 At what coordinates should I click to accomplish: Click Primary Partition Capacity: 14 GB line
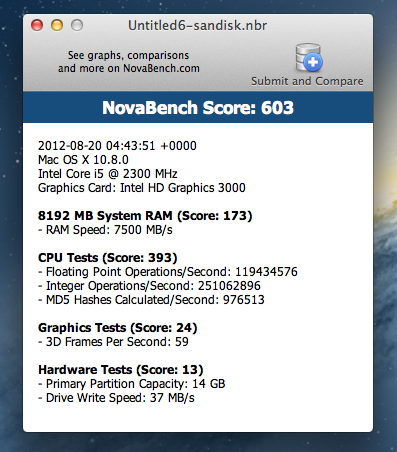tap(132, 384)
